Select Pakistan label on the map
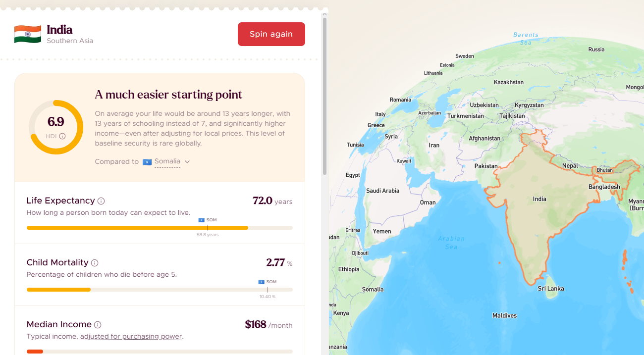 tap(485, 166)
